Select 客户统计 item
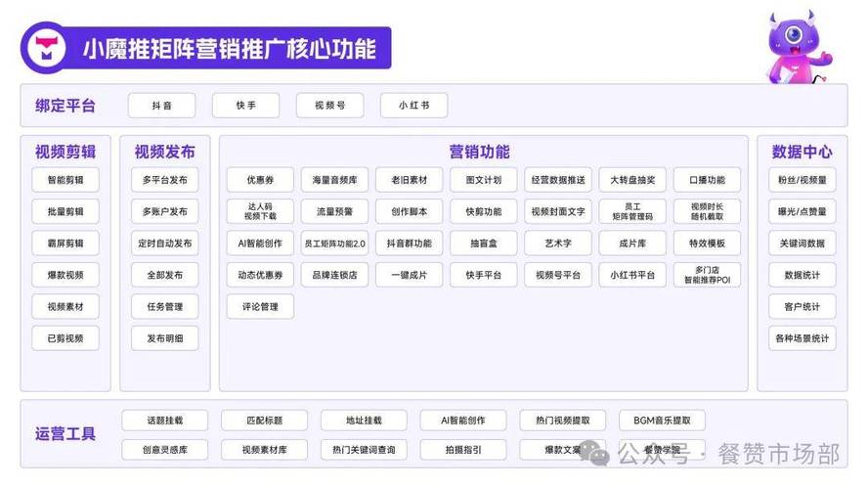 tap(803, 306)
